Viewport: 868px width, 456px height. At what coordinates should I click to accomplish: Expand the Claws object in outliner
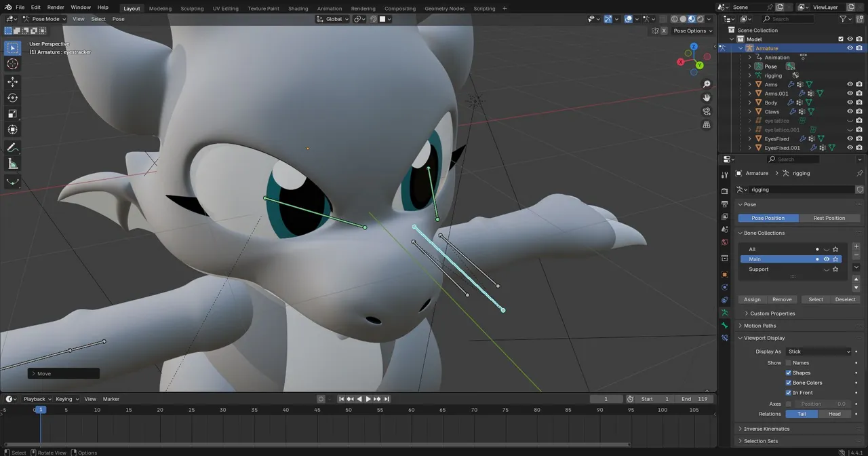pyautogui.click(x=749, y=112)
